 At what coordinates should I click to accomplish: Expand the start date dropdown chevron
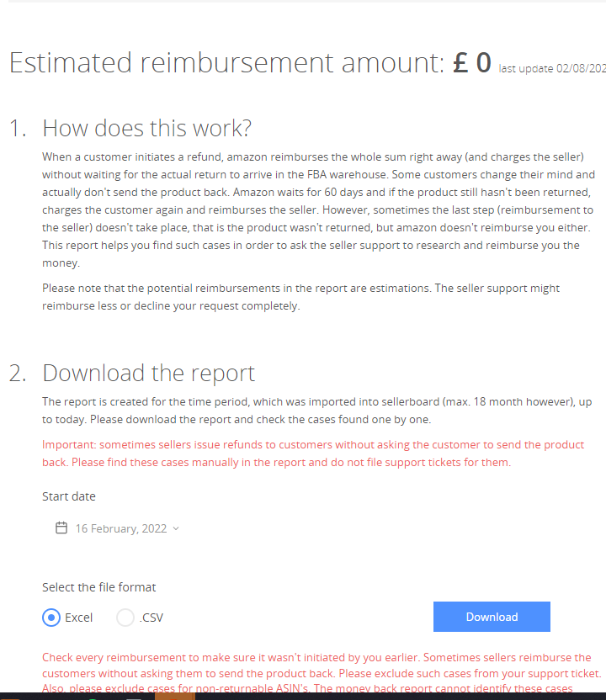coord(176,528)
